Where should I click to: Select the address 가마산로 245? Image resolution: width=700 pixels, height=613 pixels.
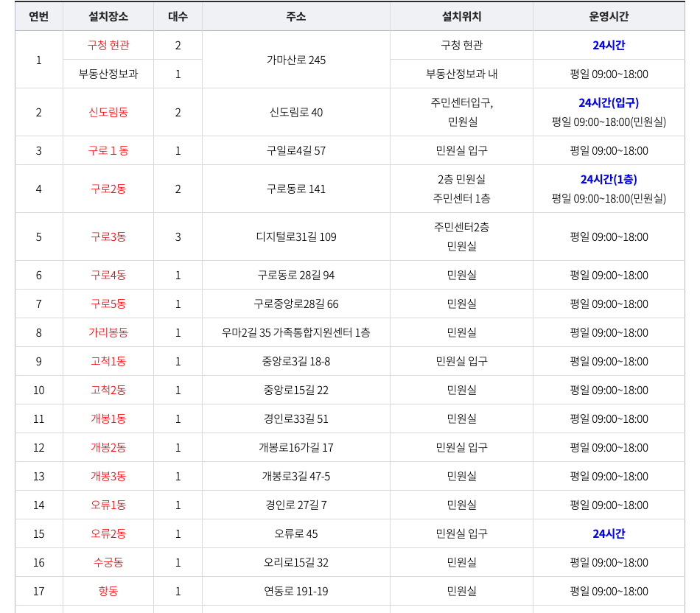296,60
